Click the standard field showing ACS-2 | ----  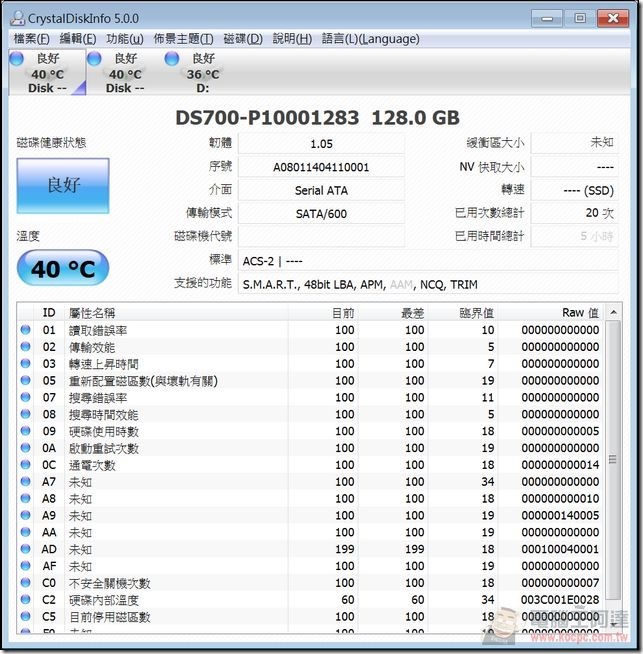428,261
